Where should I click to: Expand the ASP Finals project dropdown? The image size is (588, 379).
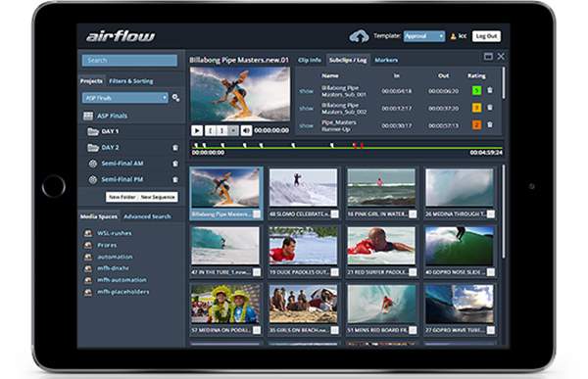pos(124,98)
